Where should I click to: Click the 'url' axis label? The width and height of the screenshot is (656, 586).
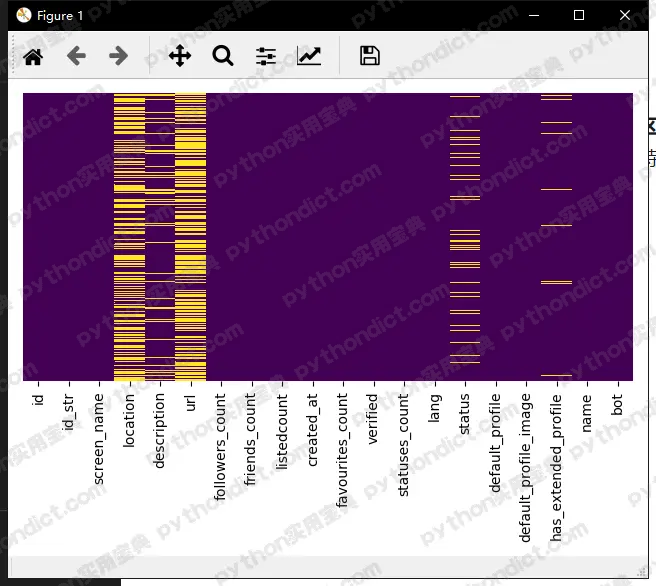click(190, 403)
